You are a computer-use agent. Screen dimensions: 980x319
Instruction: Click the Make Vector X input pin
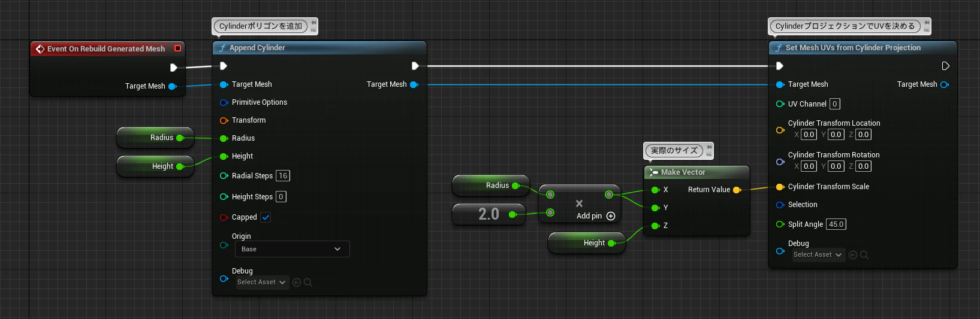pos(656,190)
